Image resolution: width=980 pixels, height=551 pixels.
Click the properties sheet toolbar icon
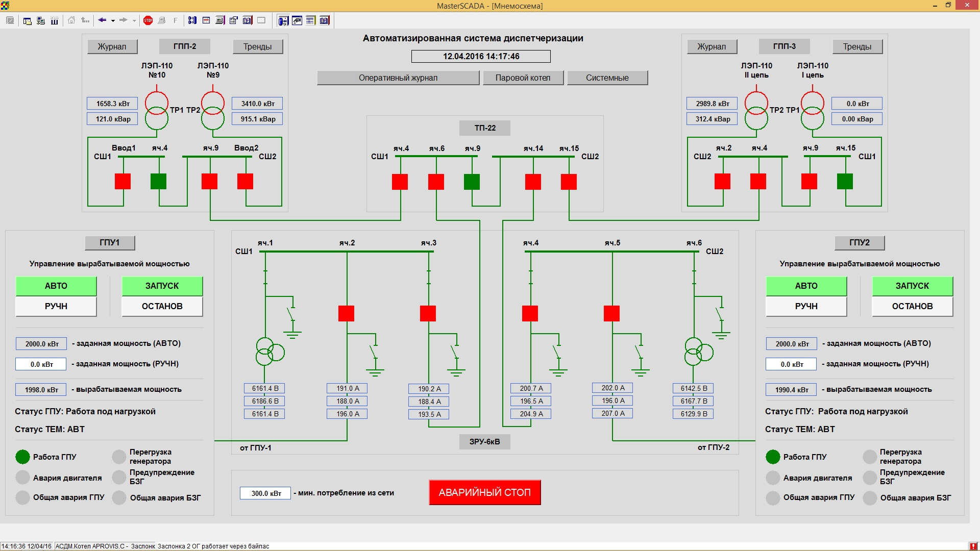(x=234, y=20)
